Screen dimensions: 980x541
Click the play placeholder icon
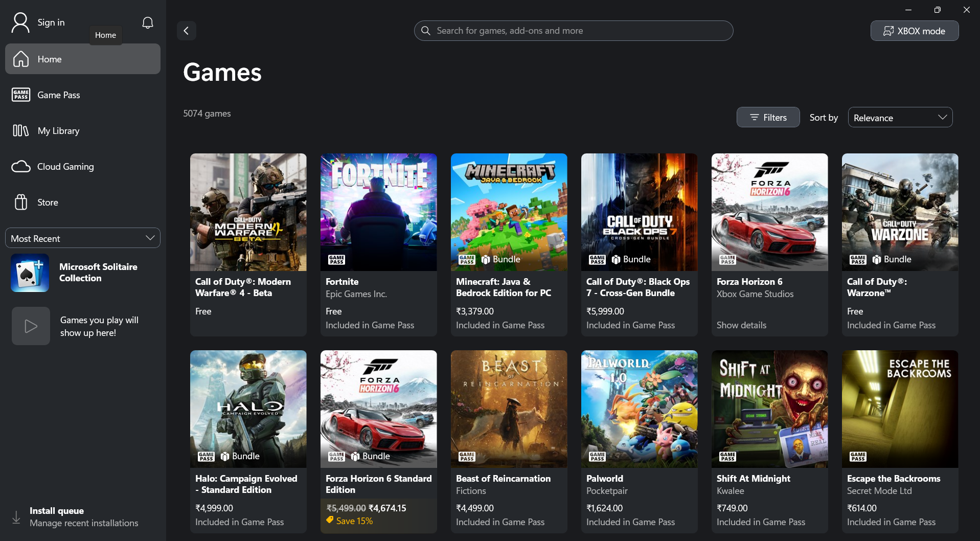(31, 326)
